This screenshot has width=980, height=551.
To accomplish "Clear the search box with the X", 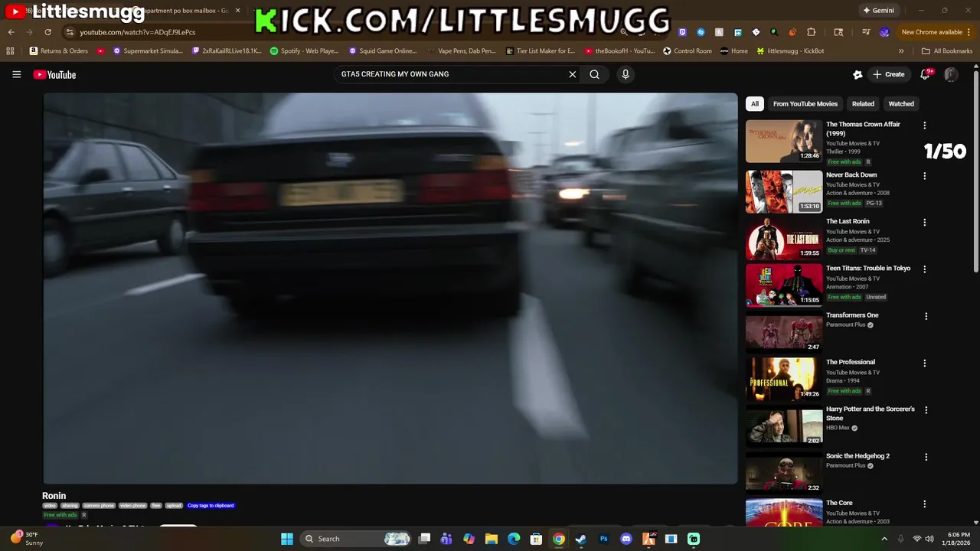I will coord(572,74).
